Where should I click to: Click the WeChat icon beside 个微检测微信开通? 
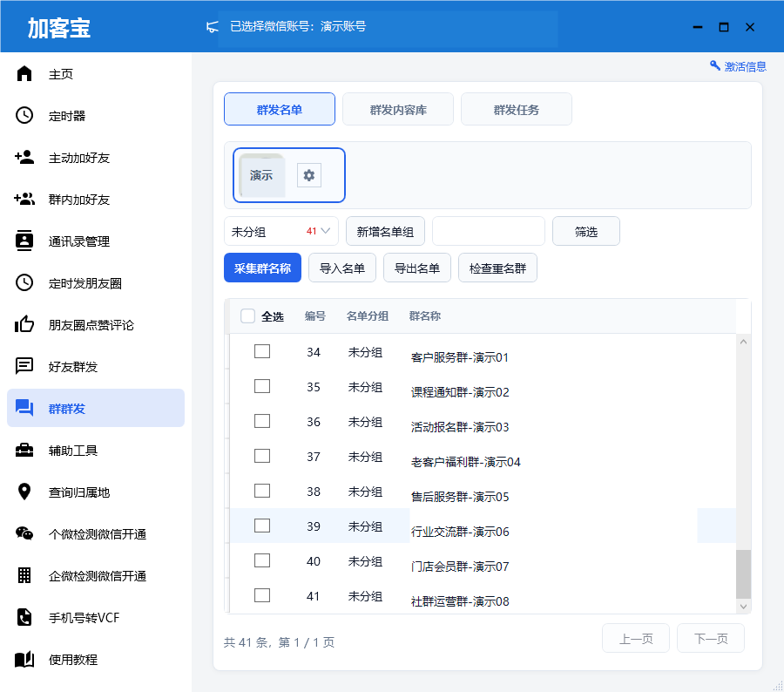pyautogui.click(x=24, y=533)
